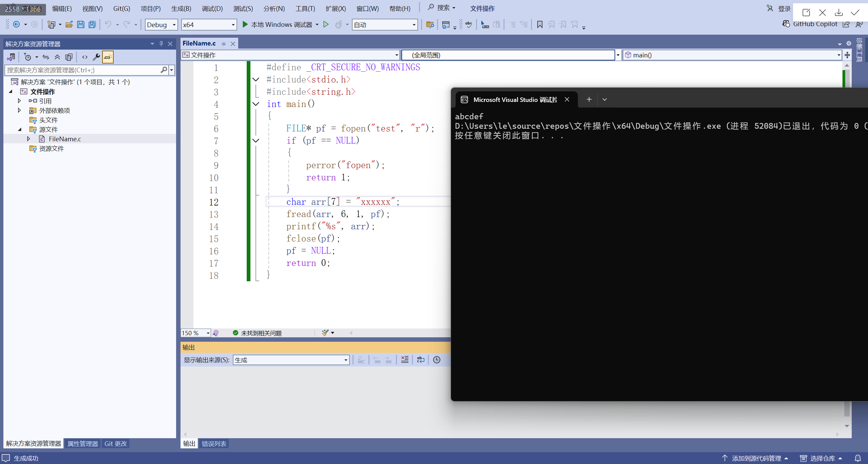Viewport: 868px width, 464px height.
Task: Open the Debug configuration dropdown
Action: [161, 25]
